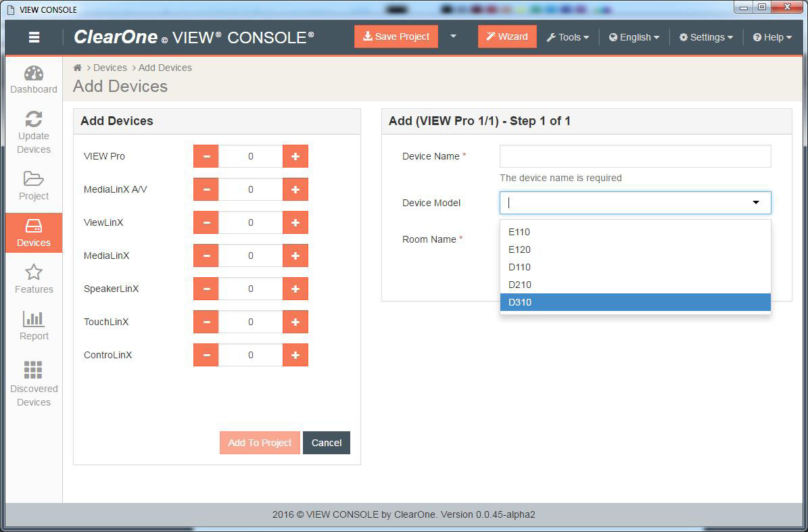Open Discovered Devices grid section
Image resolution: width=808 pixels, height=532 pixels.
[x=34, y=384]
